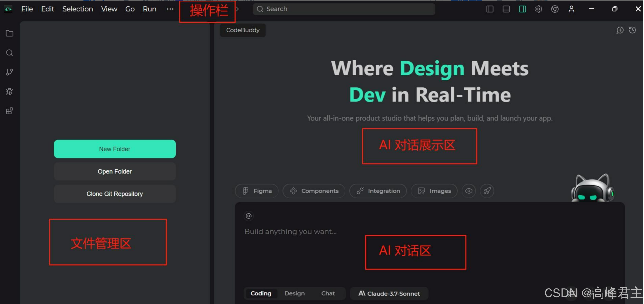Click the robot cat mascot
Screen dimensions: 644x304
[x=593, y=188]
